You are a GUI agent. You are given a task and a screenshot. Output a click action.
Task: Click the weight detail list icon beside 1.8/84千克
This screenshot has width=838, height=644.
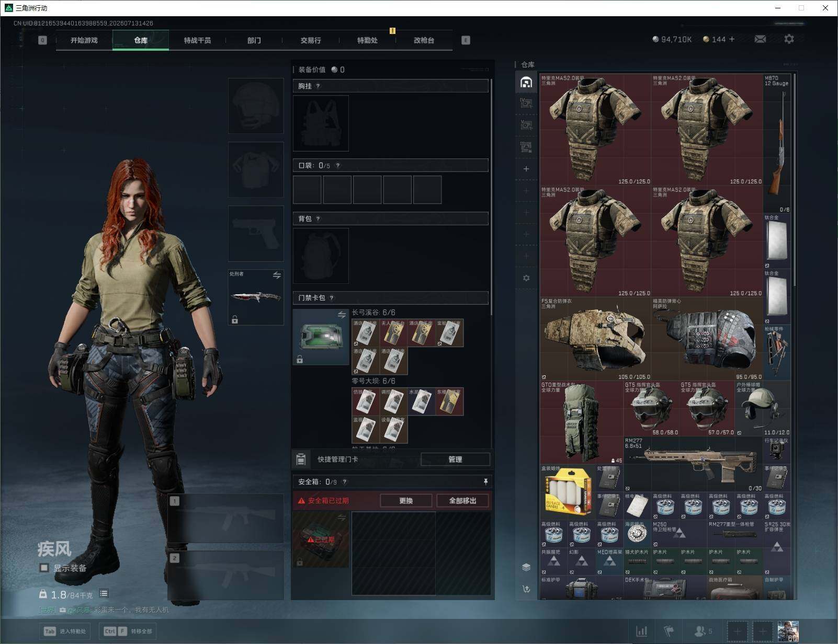tap(104, 593)
